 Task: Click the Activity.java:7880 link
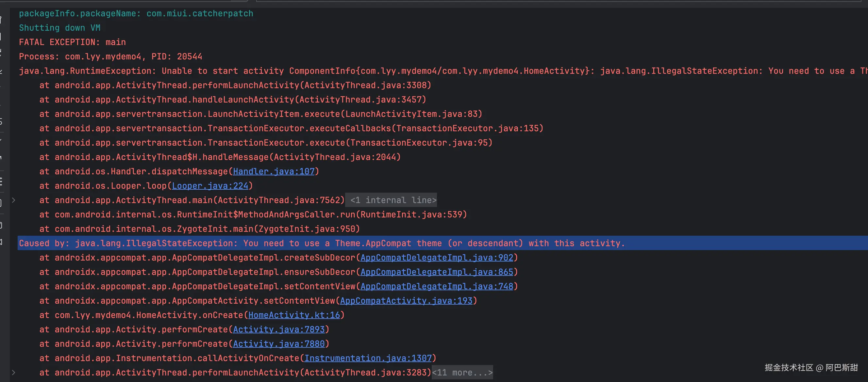279,344
